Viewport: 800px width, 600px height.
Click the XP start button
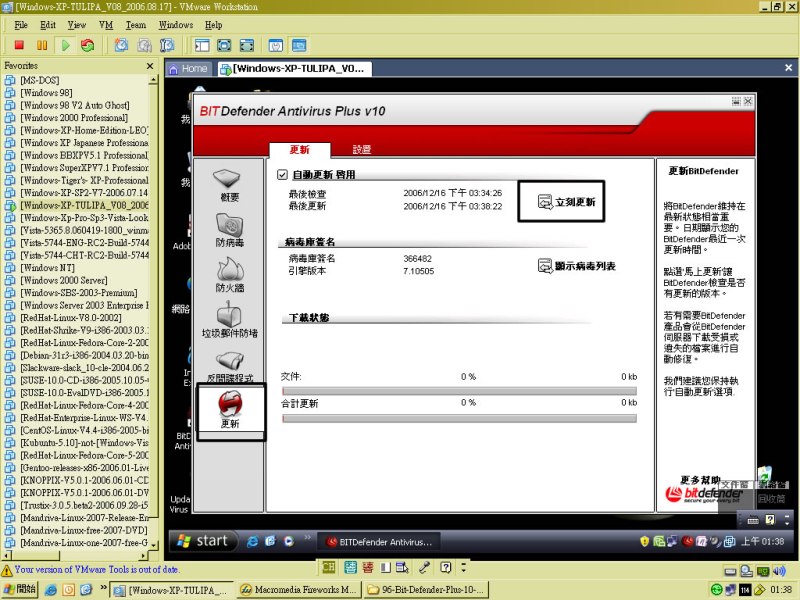202,541
